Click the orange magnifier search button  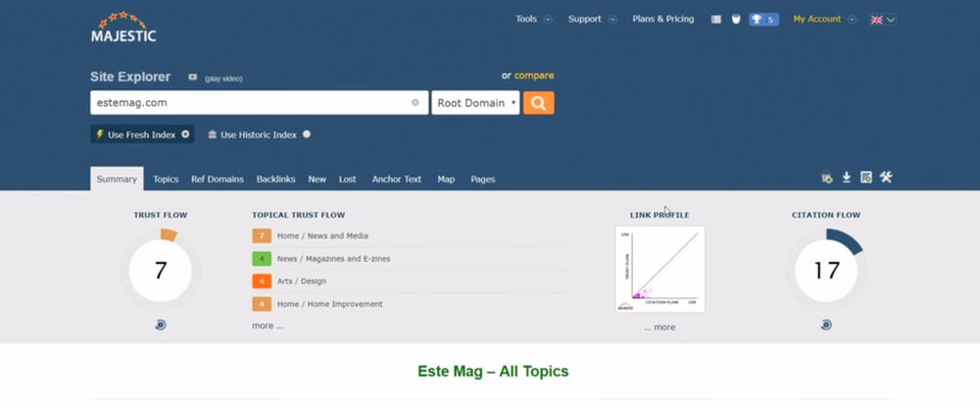click(x=539, y=103)
